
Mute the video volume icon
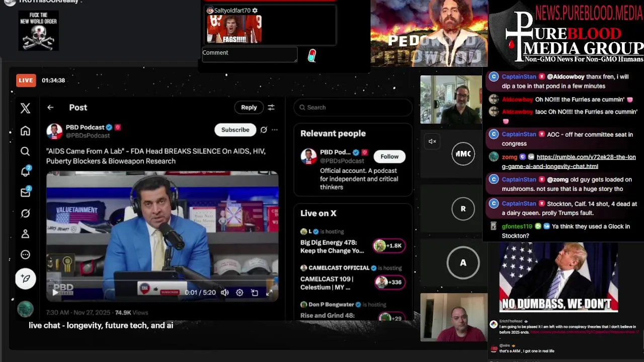coord(225,292)
